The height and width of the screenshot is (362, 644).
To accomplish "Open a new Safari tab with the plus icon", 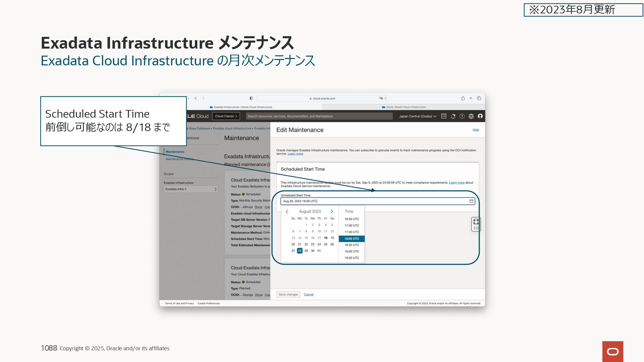I will coord(471,98).
